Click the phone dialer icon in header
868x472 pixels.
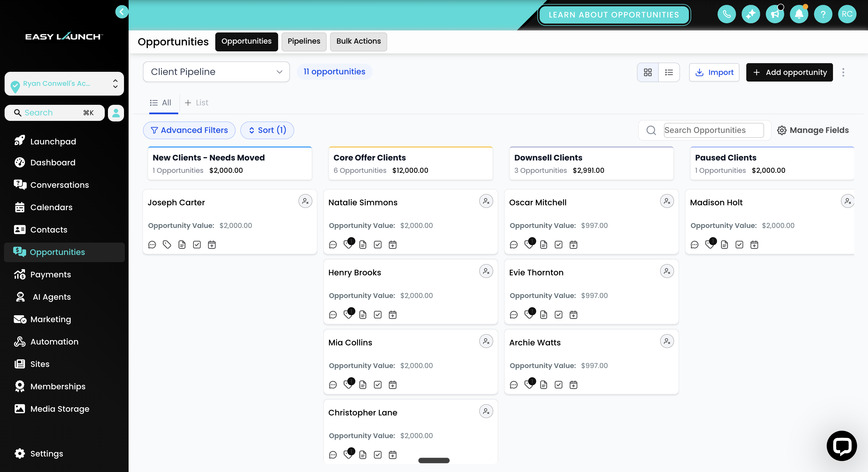coord(726,14)
